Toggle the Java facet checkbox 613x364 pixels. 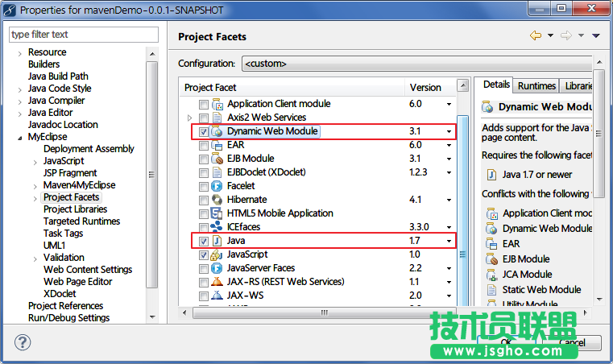tap(203, 241)
